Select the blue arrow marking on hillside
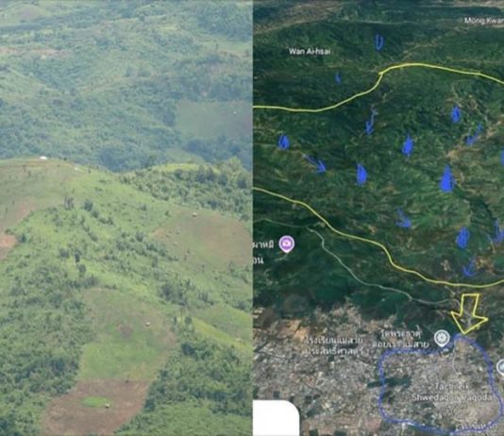This screenshot has height=436, width=504. [x=314, y=162]
